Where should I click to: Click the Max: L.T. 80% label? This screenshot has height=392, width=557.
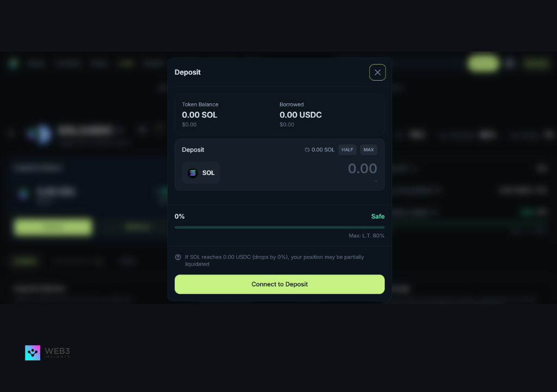point(366,236)
